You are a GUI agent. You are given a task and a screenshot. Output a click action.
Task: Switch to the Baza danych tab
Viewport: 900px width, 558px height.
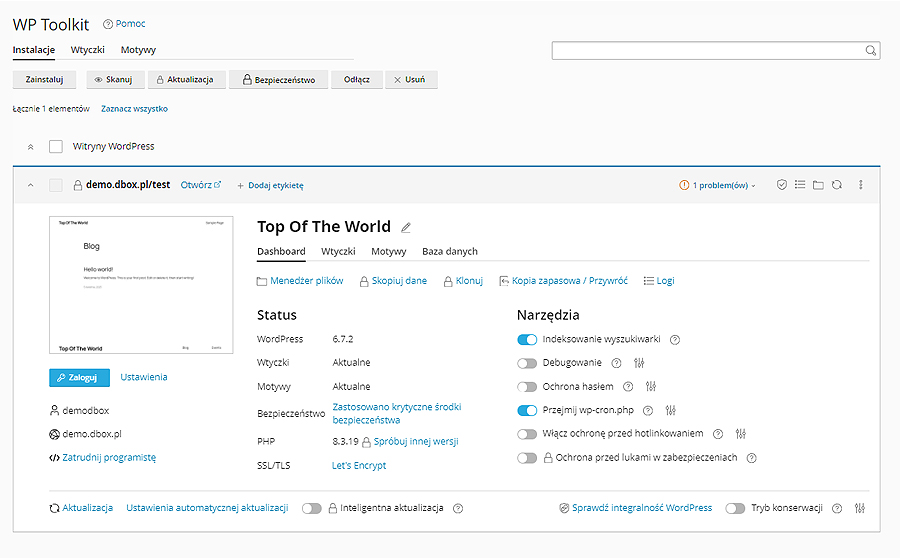449,252
